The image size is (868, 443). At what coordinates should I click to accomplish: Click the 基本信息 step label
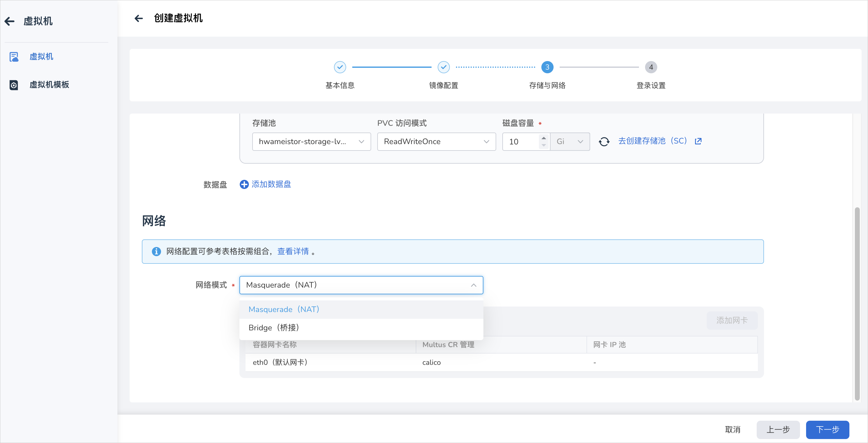tap(340, 85)
